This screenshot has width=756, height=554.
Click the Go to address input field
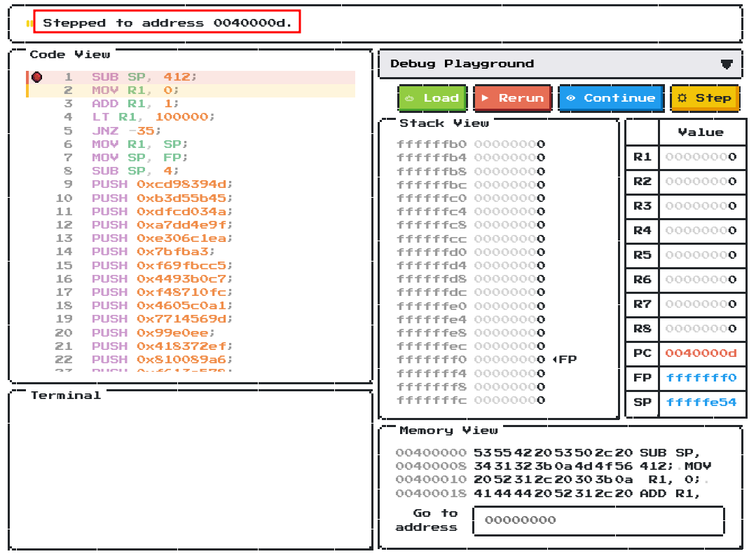click(598, 520)
